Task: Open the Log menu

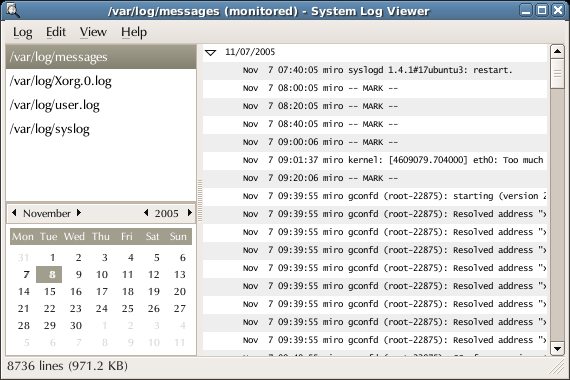Action: (x=23, y=32)
